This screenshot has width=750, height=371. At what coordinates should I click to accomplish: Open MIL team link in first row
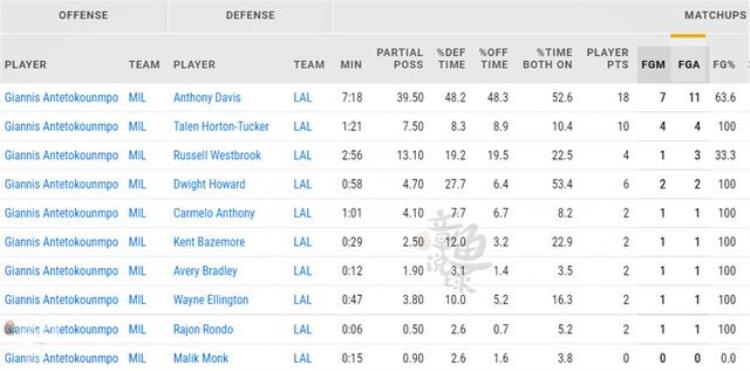137,98
